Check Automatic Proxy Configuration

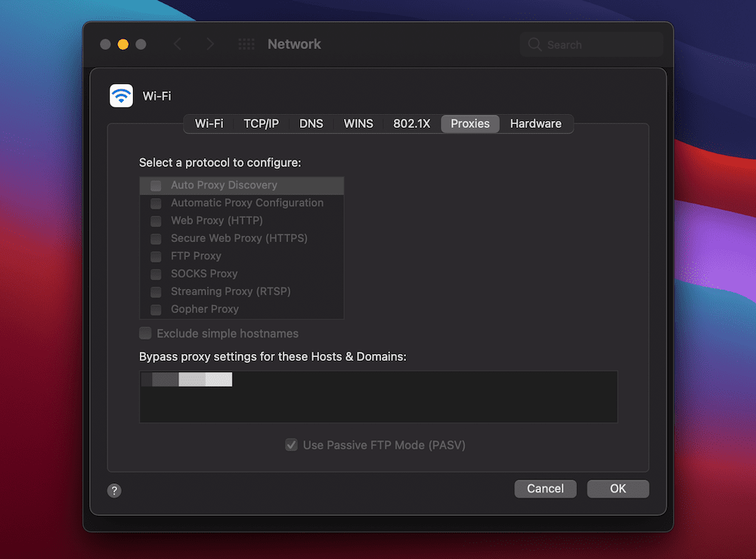point(154,203)
